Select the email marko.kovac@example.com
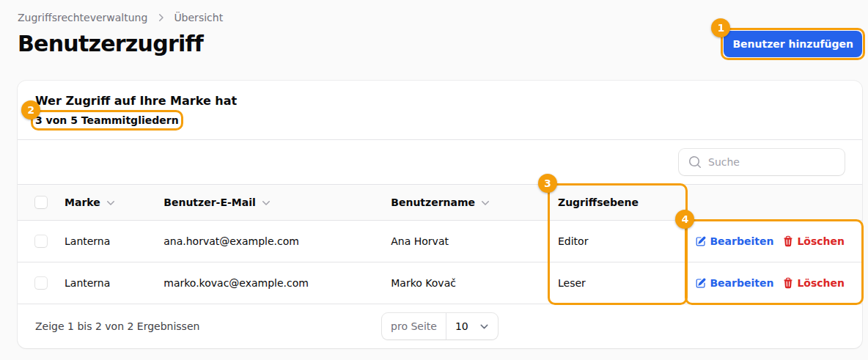The width and height of the screenshot is (868, 360). 236,283
